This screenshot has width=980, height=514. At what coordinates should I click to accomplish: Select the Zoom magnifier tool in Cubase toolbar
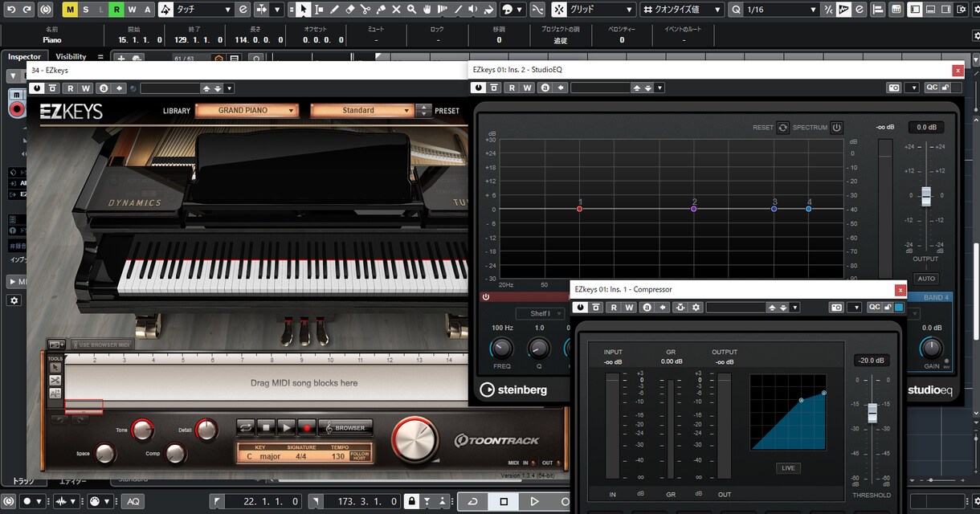point(411,10)
